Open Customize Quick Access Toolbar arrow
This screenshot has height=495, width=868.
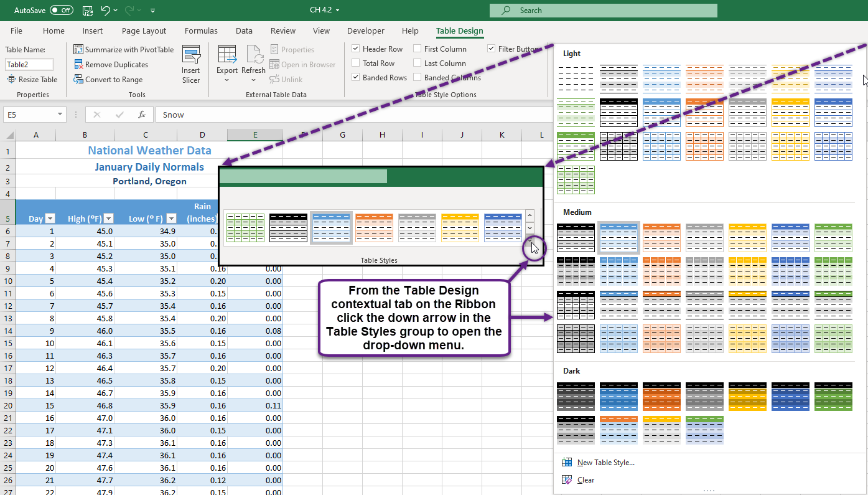(x=153, y=11)
